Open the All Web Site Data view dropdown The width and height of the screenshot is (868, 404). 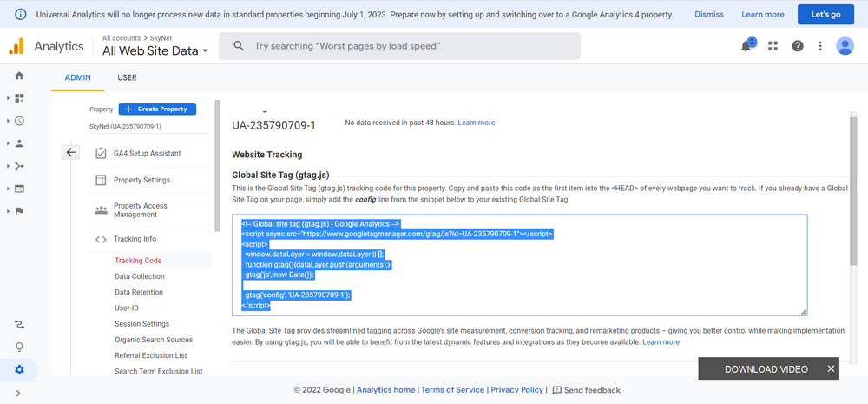(155, 51)
